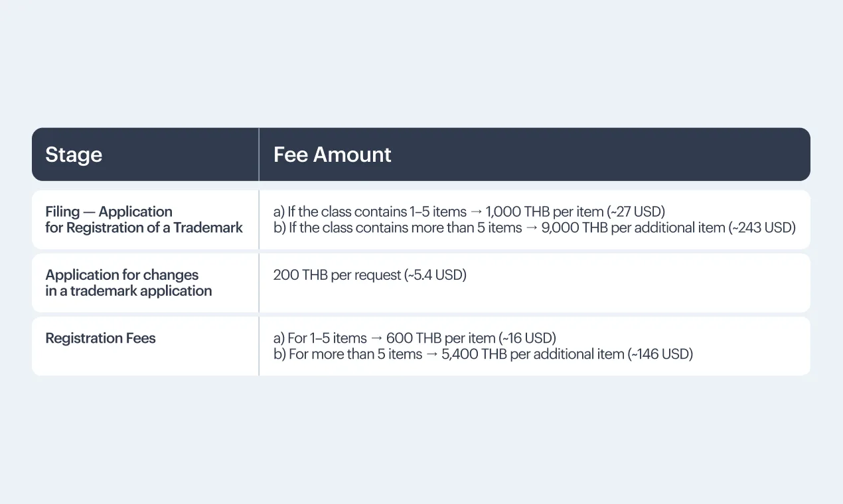Select the "Application for changes" stage cell

[128, 283]
